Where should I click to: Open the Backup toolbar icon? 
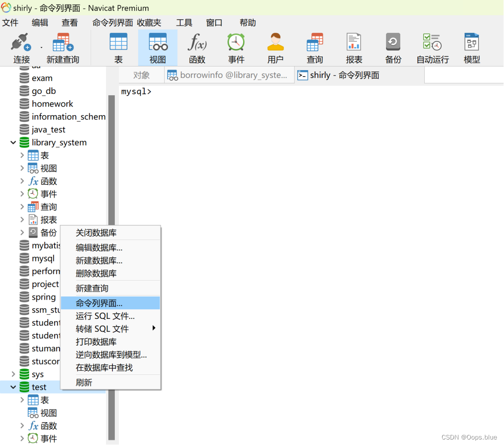(393, 42)
